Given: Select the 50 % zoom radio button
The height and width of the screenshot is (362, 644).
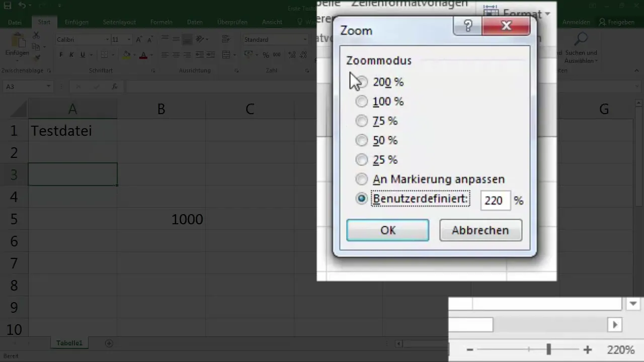Looking at the screenshot, I should point(362,140).
